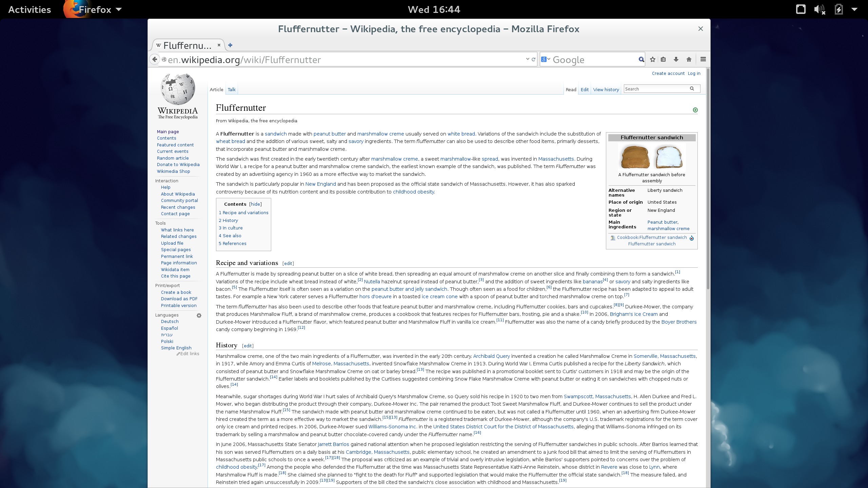
Task: Open the languages settings gear
Action: click(x=199, y=316)
